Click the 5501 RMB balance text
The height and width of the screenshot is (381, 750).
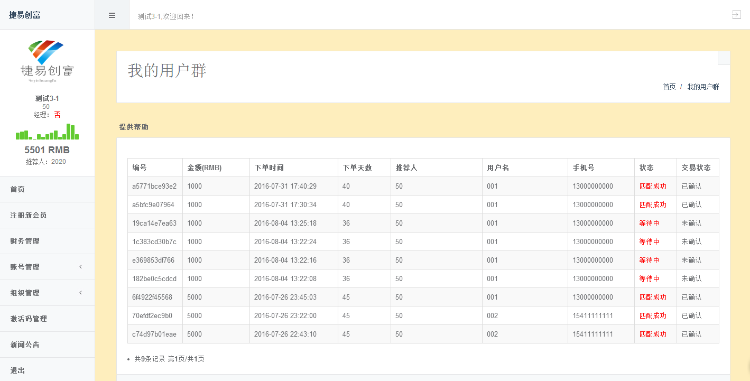[47, 150]
